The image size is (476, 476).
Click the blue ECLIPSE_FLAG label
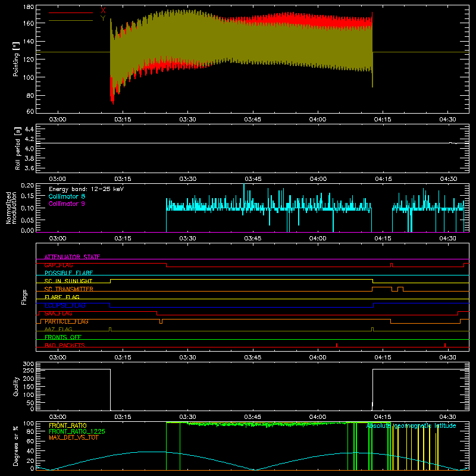tap(65, 305)
